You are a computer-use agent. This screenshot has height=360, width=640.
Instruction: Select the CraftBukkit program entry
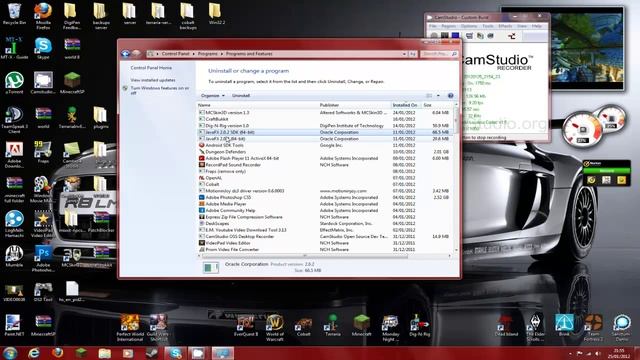(x=324, y=119)
